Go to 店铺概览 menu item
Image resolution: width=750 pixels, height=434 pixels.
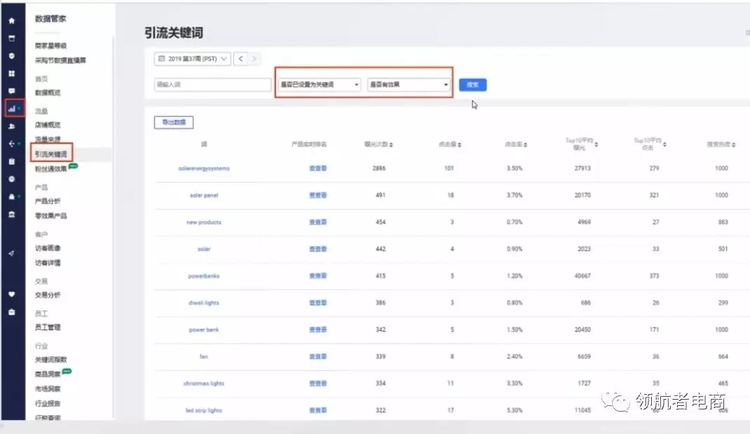(x=48, y=124)
